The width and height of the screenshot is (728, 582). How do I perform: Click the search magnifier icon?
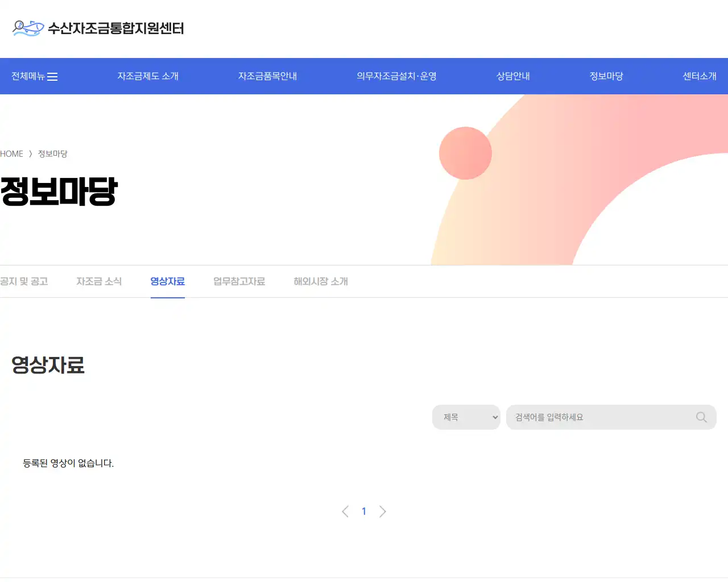[701, 417]
